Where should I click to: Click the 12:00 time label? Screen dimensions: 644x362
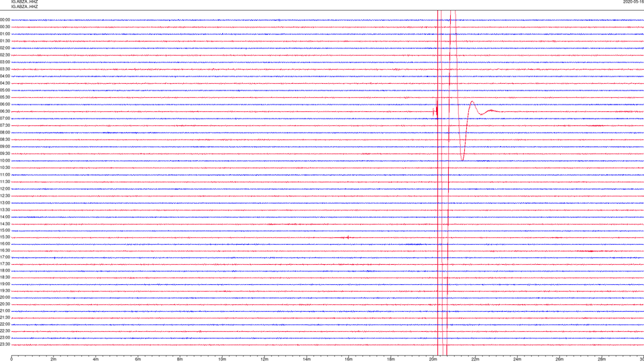5,189
